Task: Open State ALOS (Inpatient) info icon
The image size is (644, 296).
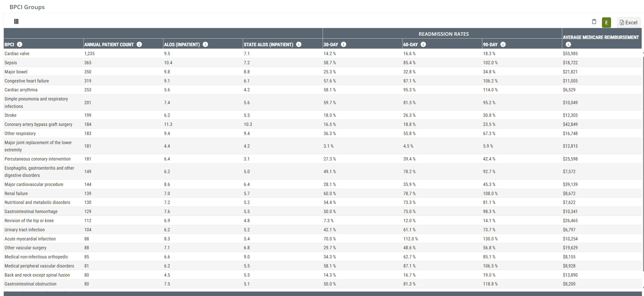Action: pyautogui.click(x=298, y=44)
